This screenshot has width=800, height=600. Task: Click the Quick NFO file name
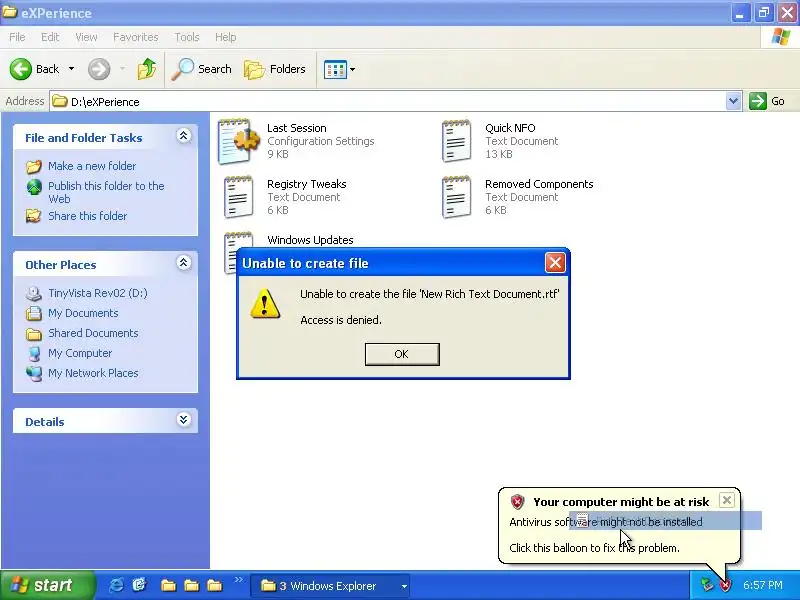510,128
